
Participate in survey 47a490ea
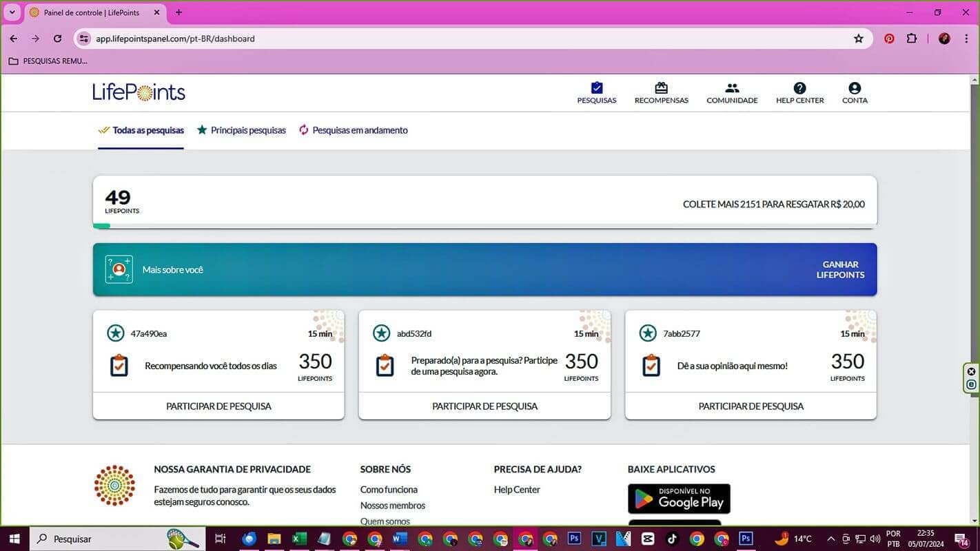[x=218, y=406]
